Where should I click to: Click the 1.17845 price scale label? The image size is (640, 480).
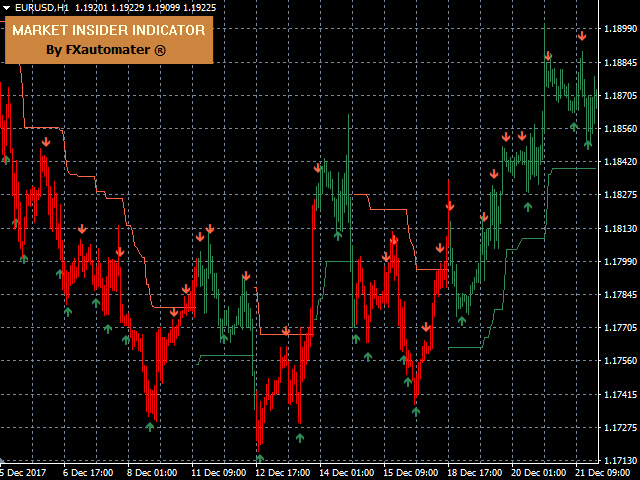pyautogui.click(x=620, y=294)
